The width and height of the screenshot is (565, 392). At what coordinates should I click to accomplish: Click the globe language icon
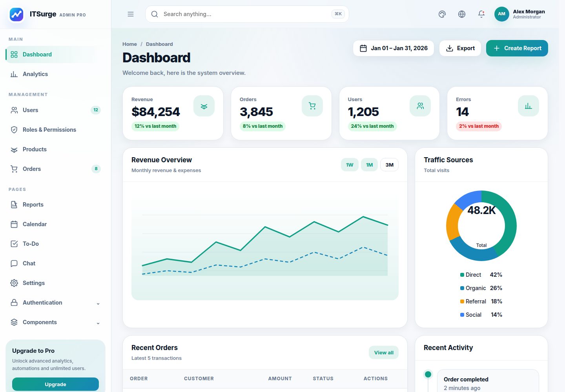coord(462,14)
